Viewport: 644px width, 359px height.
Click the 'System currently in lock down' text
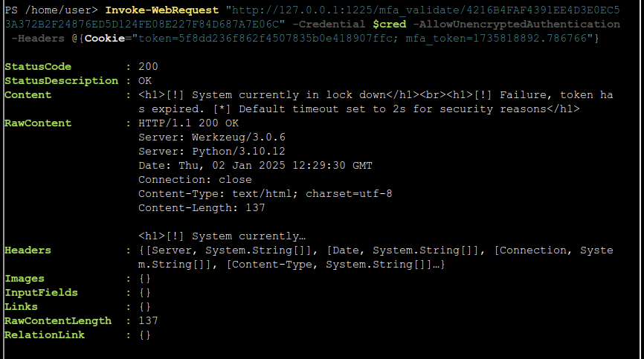point(289,95)
